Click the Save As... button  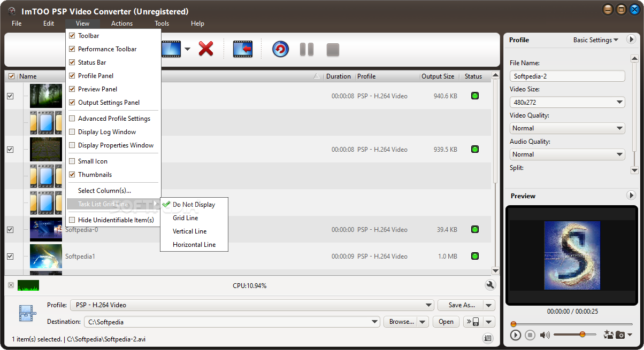click(461, 305)
